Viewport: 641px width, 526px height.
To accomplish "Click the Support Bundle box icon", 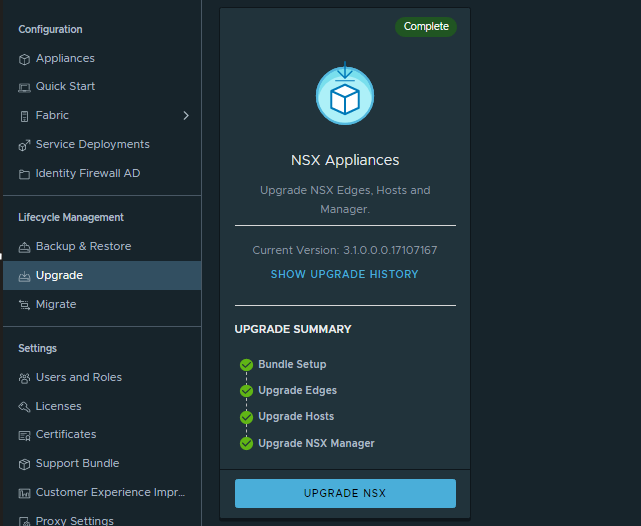I will pos(24,464).
